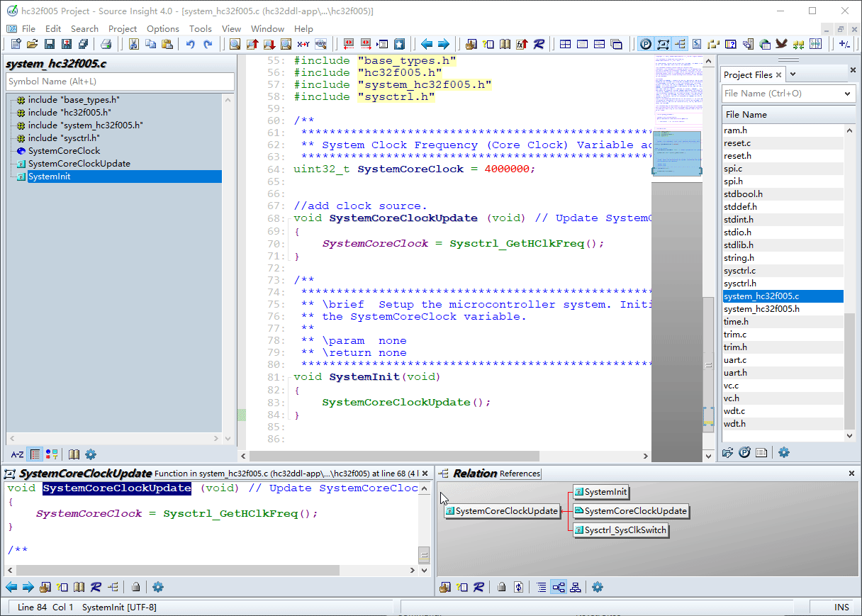Click the lock icon in Relation window toolbar
The image size is (862, 616).
(x=501, y=587)
